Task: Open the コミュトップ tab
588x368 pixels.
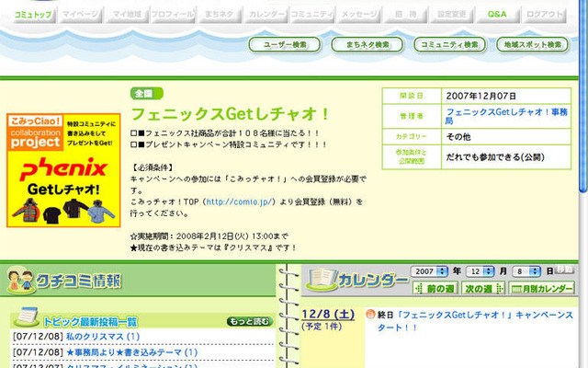Action: [33, 15]
